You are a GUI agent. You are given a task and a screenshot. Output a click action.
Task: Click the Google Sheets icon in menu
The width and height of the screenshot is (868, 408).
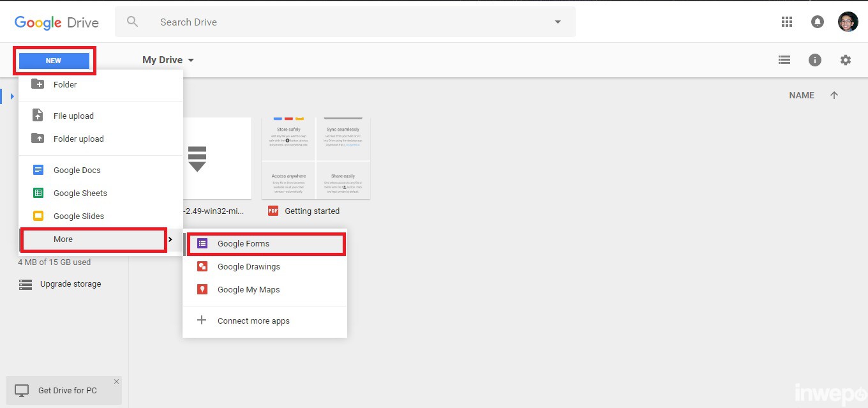pos(38,193)
